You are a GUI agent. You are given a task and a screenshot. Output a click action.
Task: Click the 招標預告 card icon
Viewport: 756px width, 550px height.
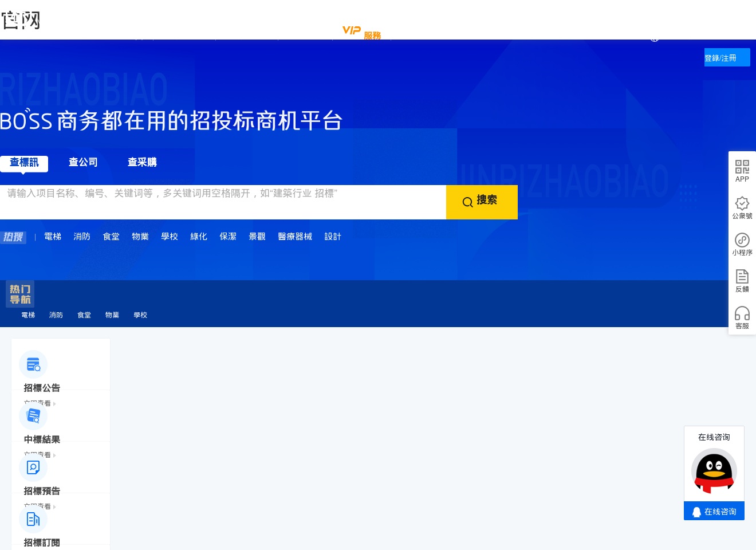click(33, 467)
